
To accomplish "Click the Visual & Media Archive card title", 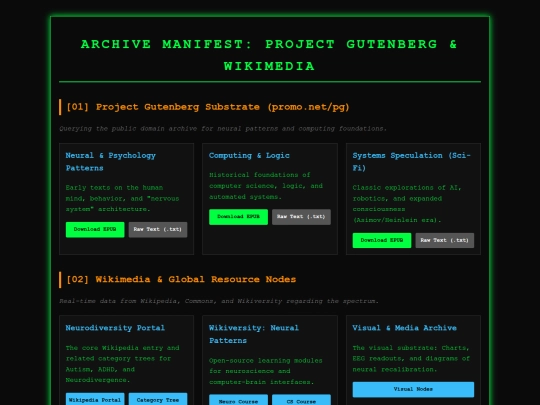I will coord(405,328).
